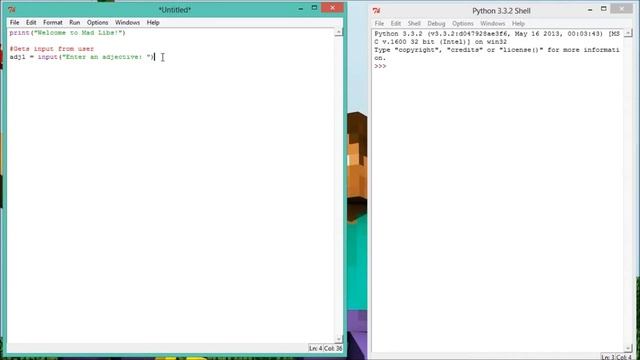Click the adj1 = input line in editor
Screen dimensions: 640x360
[82, 57]
